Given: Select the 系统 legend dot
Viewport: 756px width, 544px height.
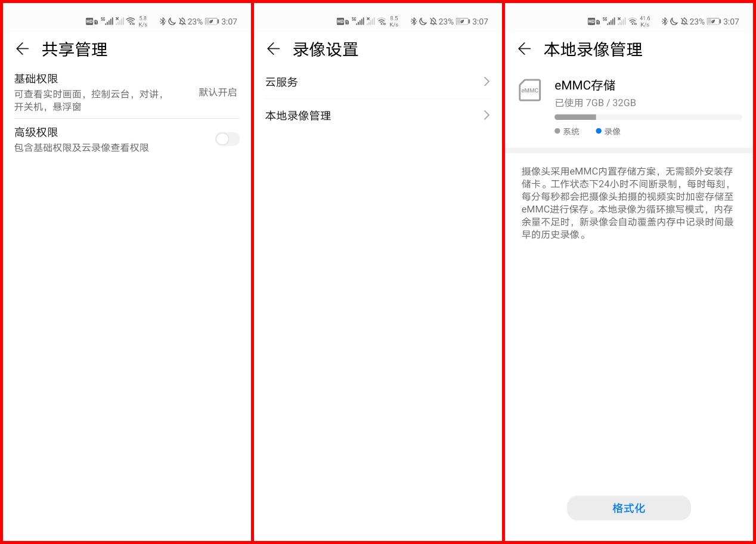Looking at the screenshot, I should (x=556, y=131).
